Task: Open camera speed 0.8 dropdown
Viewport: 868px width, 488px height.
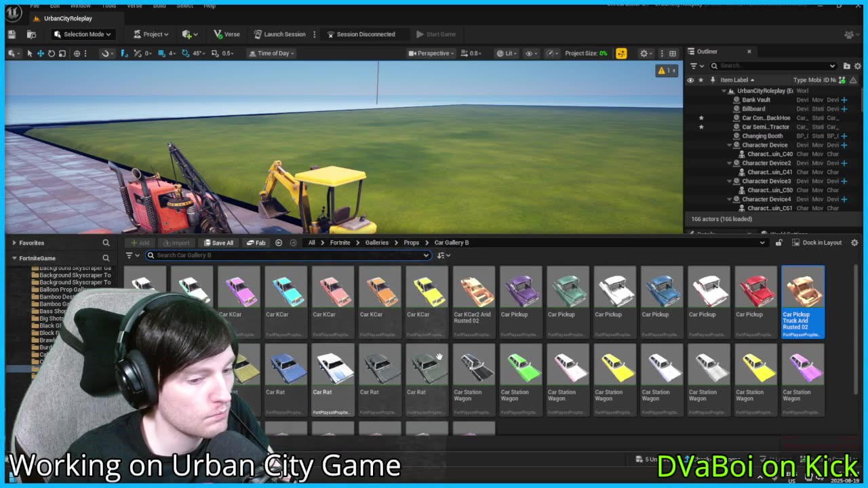Action: tap(472, 53)
